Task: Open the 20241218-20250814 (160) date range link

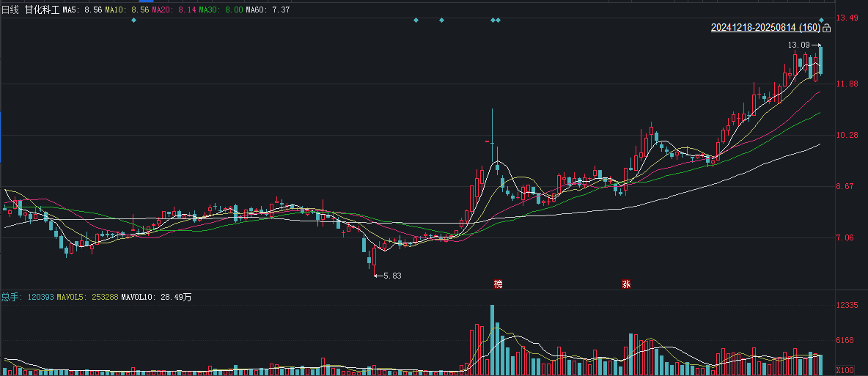Action: 765,28
